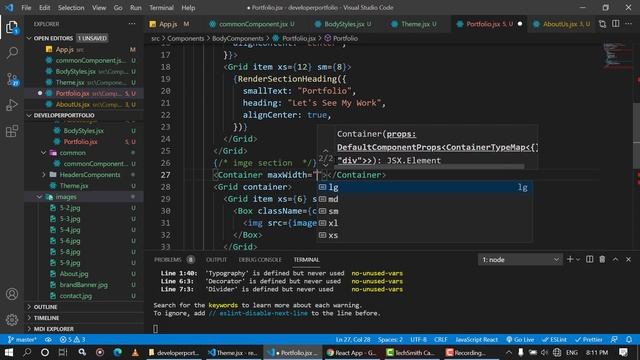
Task: Open the Windows Start menu
Action: [9, 352]
